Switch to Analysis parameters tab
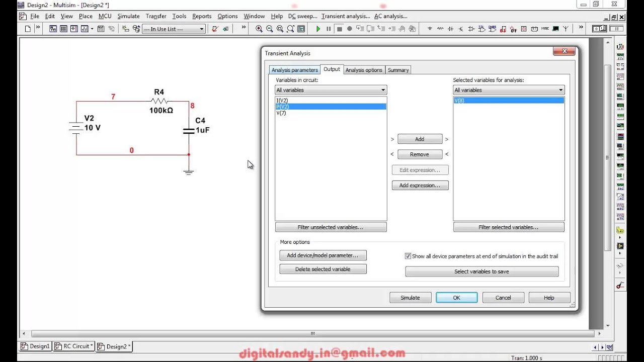The width and height of the screenshot is (644, 362). point(295,70)
